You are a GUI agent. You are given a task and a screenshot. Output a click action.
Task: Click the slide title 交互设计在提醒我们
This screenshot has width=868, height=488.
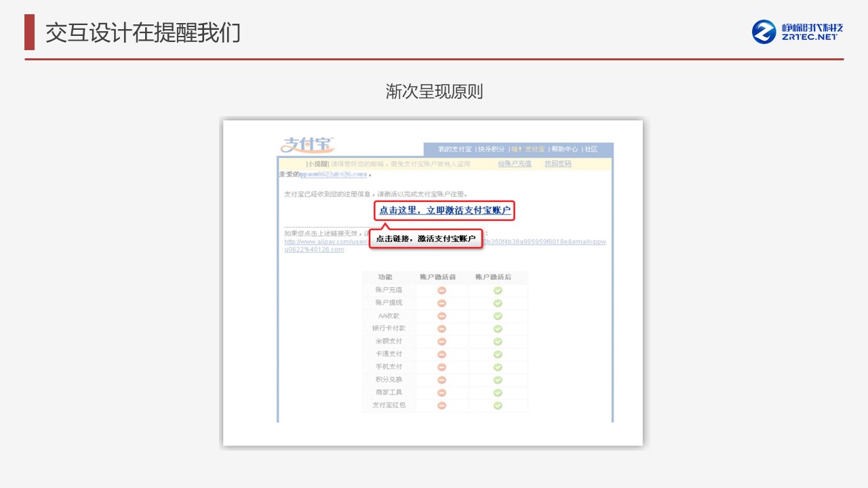click(x=143, y=33)
